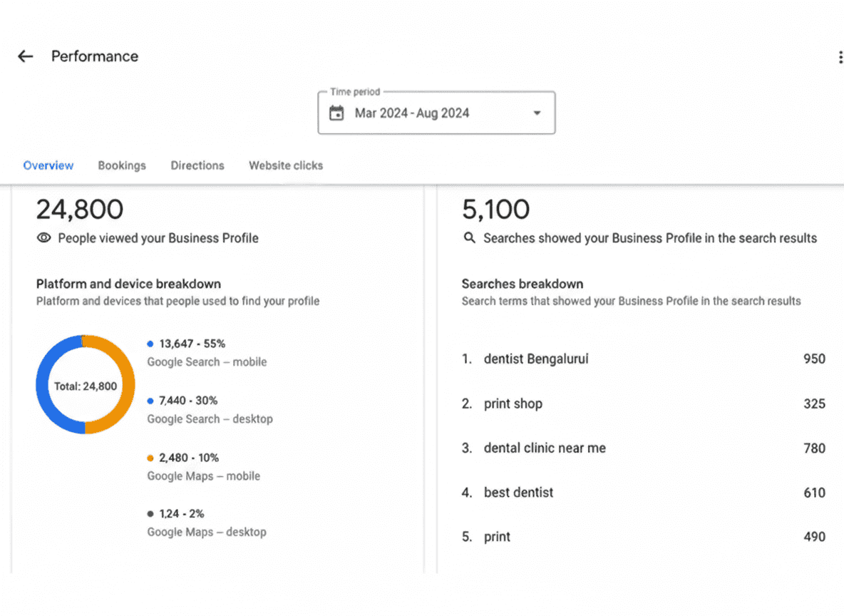844x616 pixels.
Task: Click the count 610 for best dentist
Action: [814, 493]
